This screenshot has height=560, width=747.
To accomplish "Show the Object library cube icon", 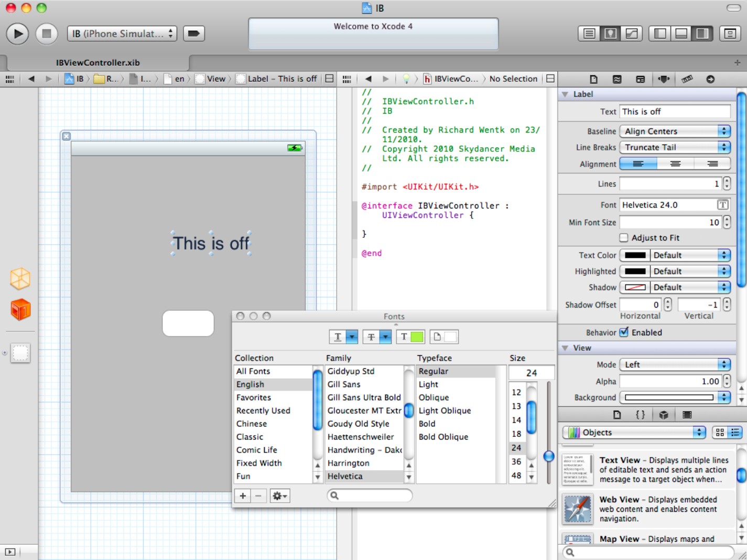I will pos(664,415).
